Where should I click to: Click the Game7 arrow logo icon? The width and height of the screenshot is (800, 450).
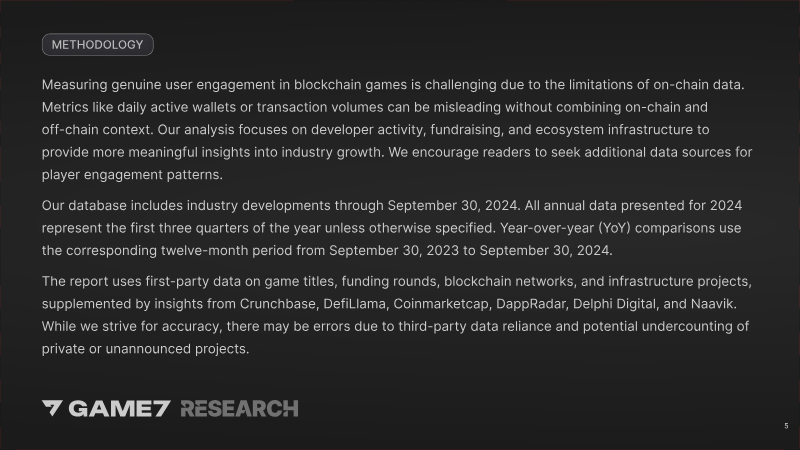coord(53,408)
